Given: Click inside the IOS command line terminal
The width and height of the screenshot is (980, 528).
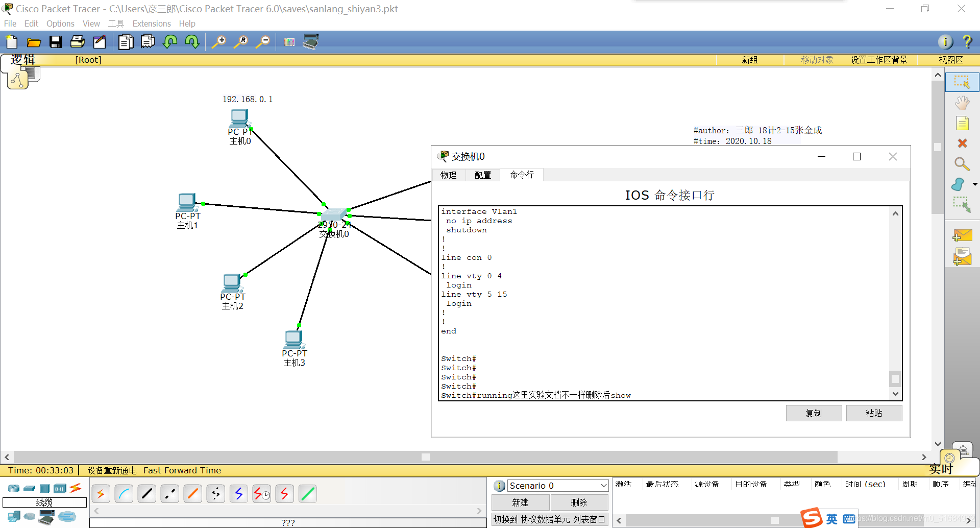Looking at the screenshot, I should point(664,303).
